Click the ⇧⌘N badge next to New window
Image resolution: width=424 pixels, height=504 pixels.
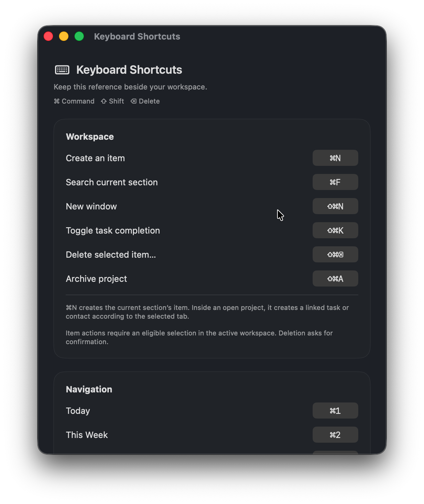coord(335,206)
